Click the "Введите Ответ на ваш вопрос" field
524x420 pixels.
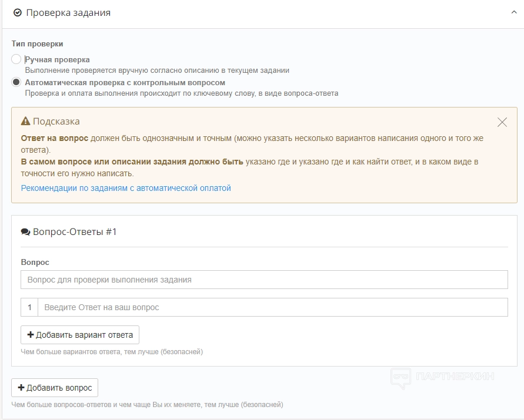click(x=272, y=307)
